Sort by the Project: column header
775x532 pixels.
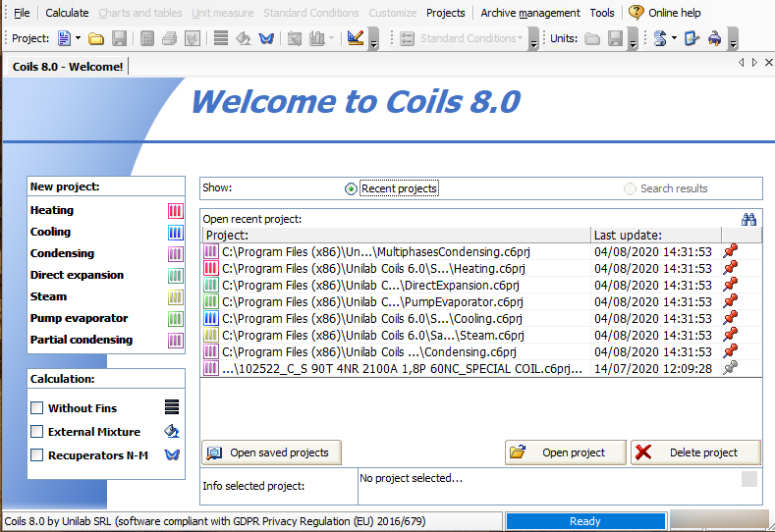click(397, 236)
